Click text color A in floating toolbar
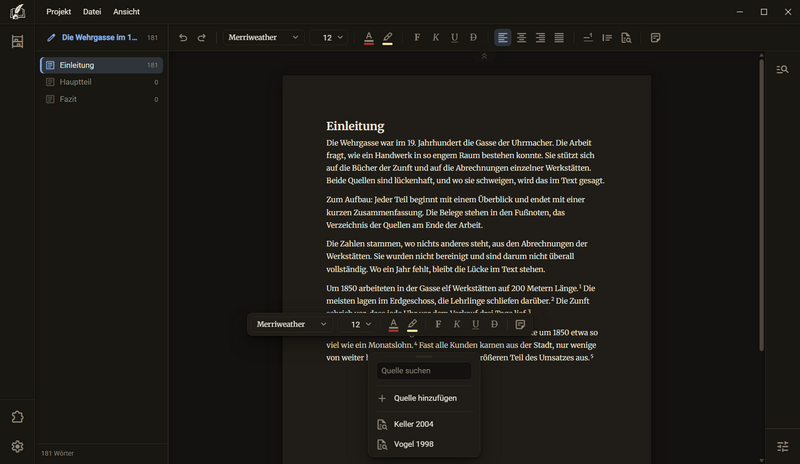The width and height of the screenshot is (800, 464). pos(393,324)
